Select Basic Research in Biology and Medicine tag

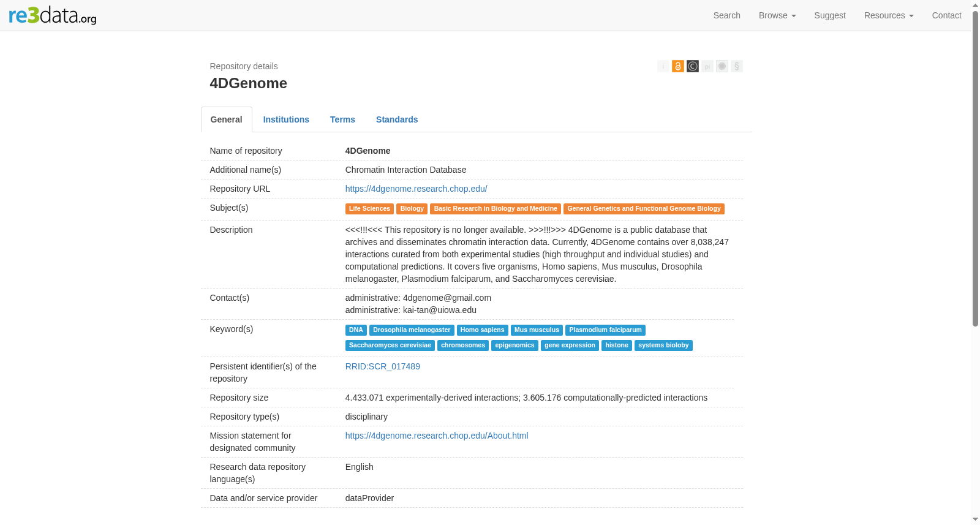tap(496, 209)
